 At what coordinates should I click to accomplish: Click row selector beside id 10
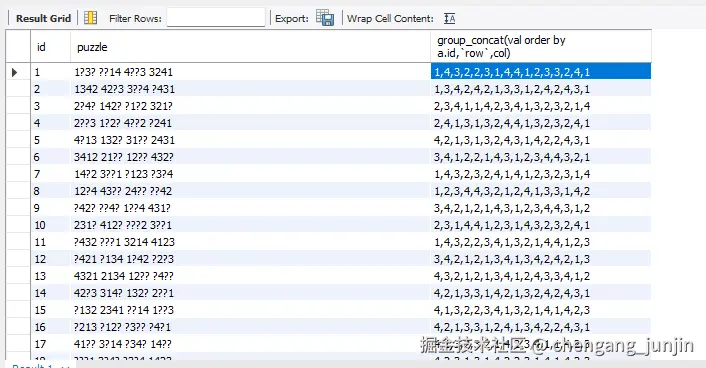18,225
